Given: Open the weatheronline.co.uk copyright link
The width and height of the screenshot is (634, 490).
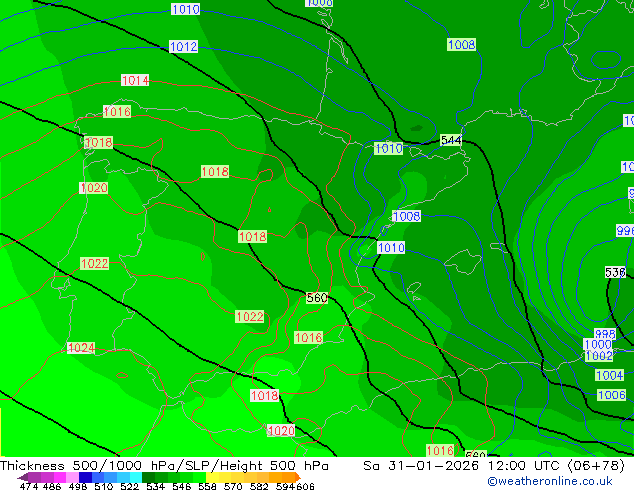Looking at the screenshot, I should (x=550, y=481).
